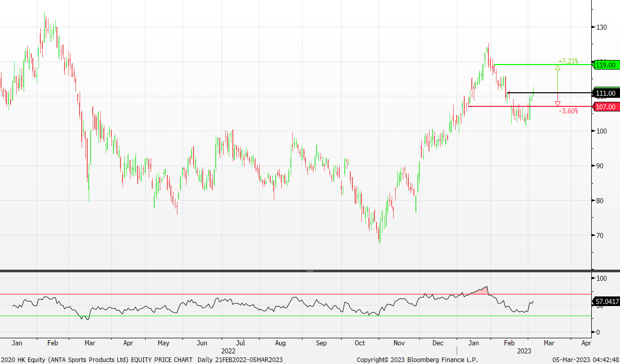620x364 pixels.
Task: Click the Dec label on the date axis
Action: pos(438,343)
